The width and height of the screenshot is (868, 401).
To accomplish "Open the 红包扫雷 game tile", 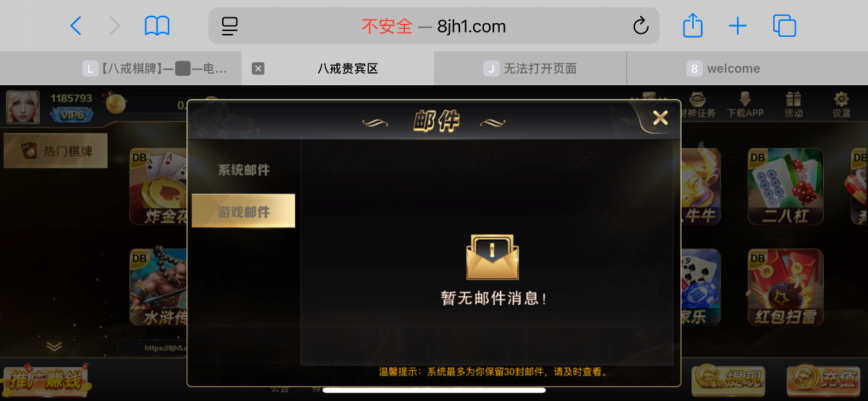I will [785, 288].
